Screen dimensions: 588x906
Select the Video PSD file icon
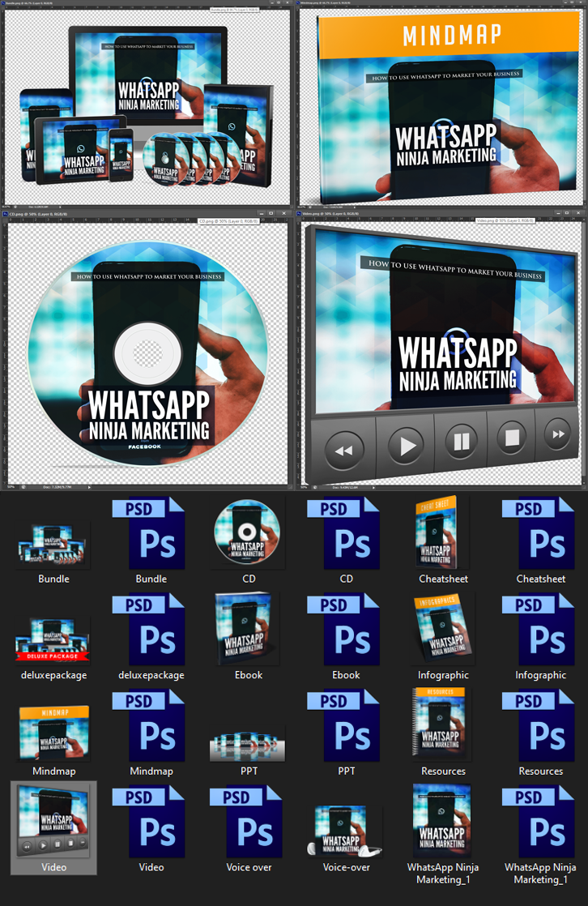pos(151,821)
